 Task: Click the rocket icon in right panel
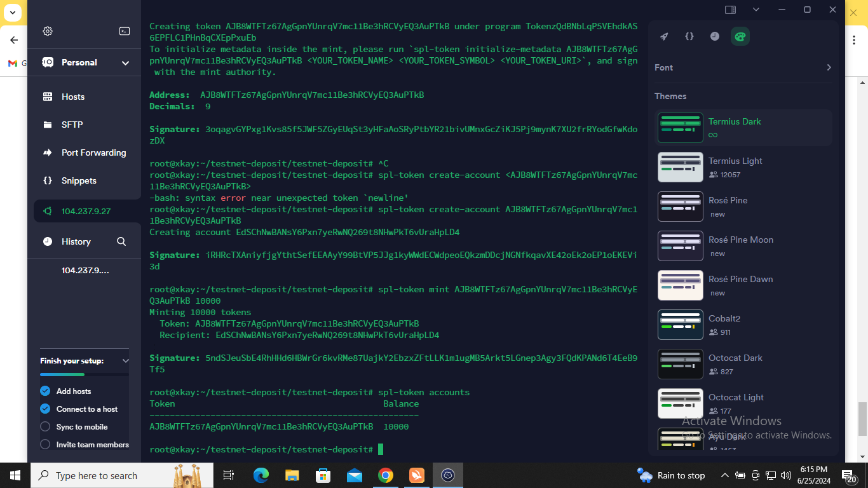(x=664, y=36)
